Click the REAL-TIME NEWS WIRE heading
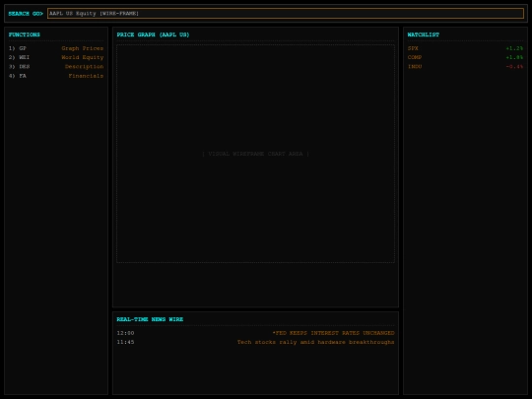 [x=150, y=319]
